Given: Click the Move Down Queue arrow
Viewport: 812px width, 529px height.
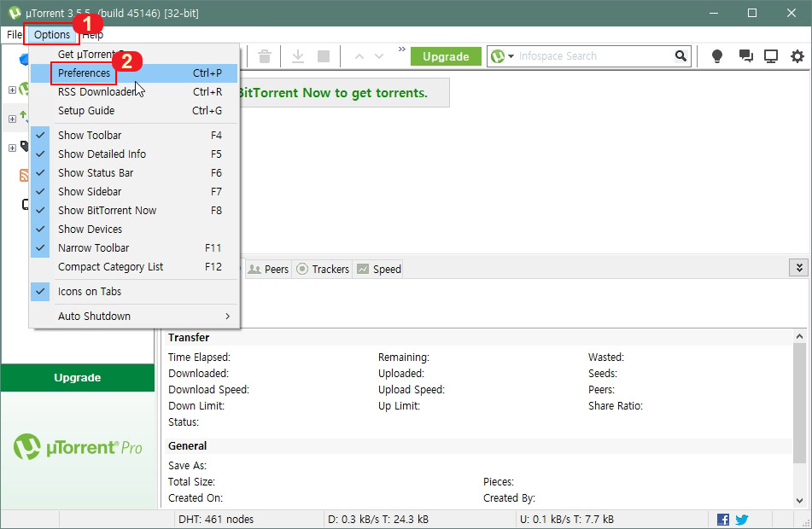Looking at the screenshot, I should 379,56.
